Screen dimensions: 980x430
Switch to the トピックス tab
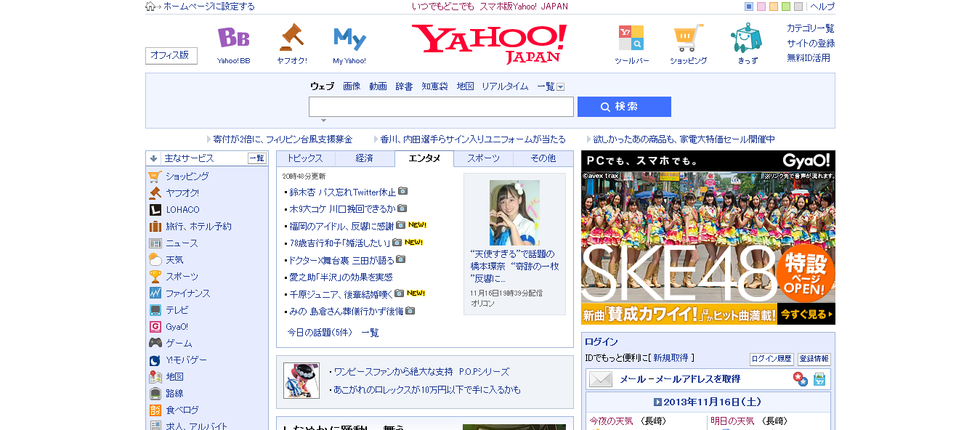click(306, 158)
